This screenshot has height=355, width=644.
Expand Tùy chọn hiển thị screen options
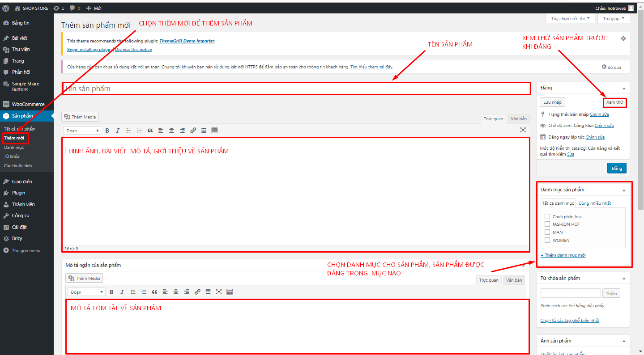click(571, 18)
